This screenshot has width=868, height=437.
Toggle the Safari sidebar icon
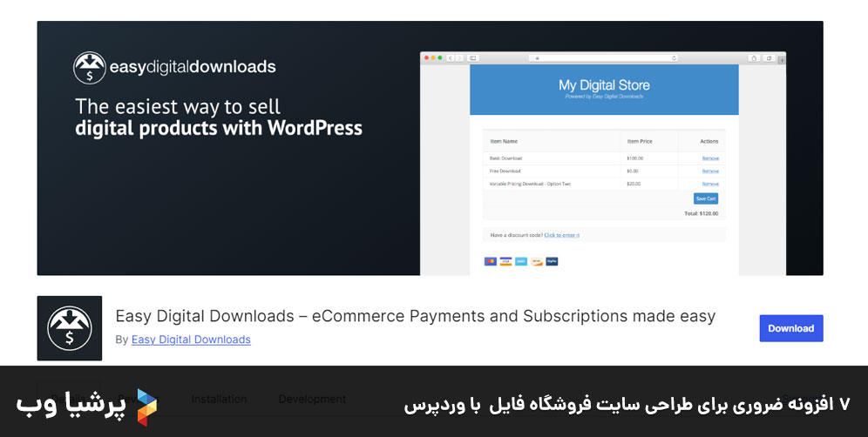coord(473,58)
